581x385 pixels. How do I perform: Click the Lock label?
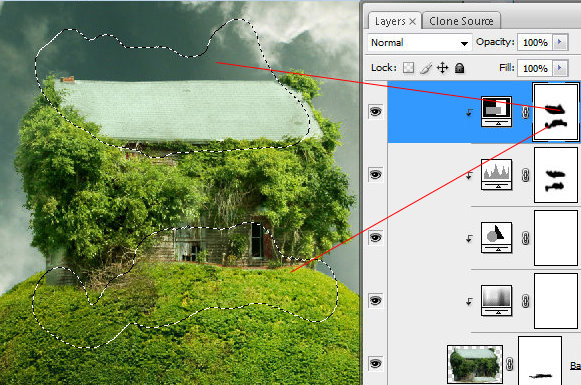point(384,68)
